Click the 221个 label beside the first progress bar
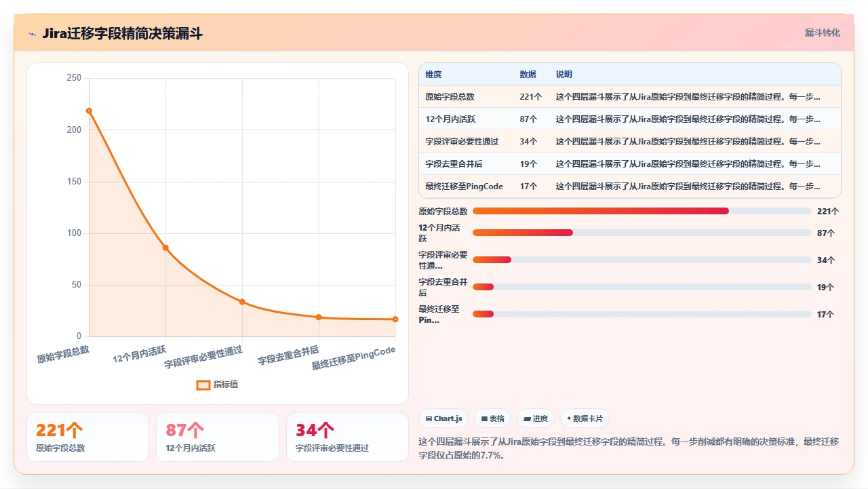The image size is (868, 489). (828, 212)
